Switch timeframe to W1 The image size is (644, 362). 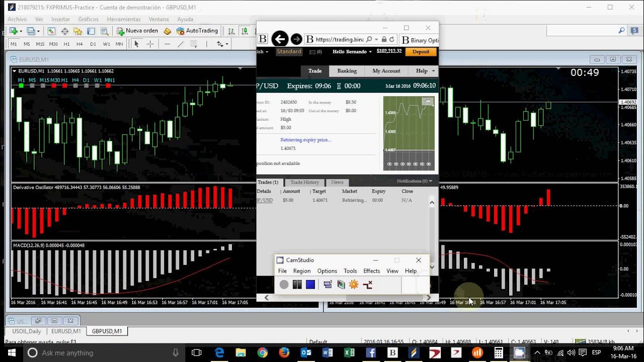coord(106,44)
